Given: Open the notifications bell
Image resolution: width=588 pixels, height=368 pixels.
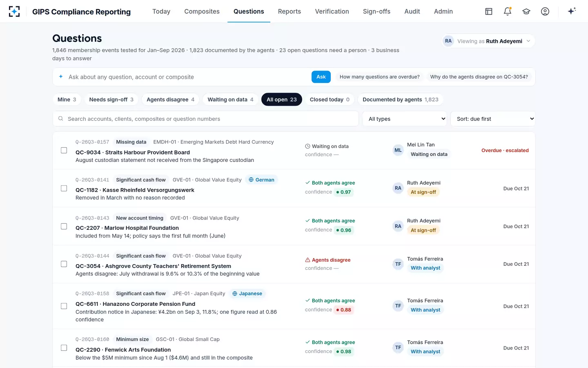Looking at the screenshot, I should pos(508,11).
